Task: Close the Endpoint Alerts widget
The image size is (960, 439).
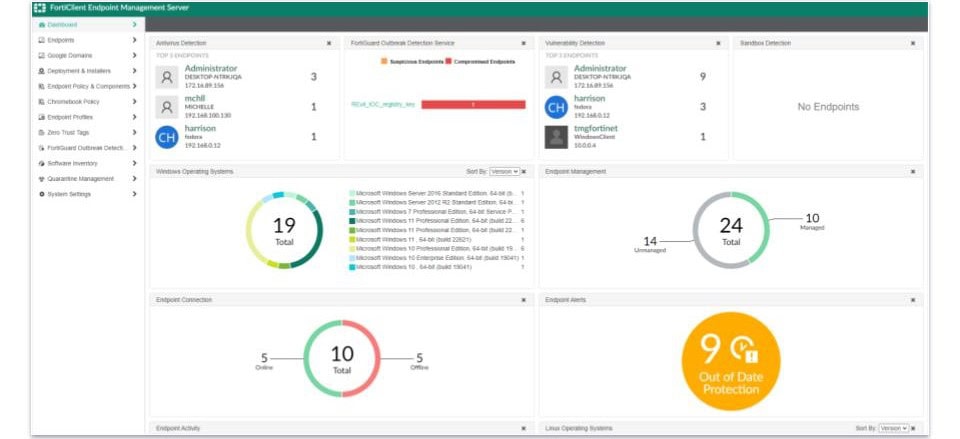Action: (913, 300)
